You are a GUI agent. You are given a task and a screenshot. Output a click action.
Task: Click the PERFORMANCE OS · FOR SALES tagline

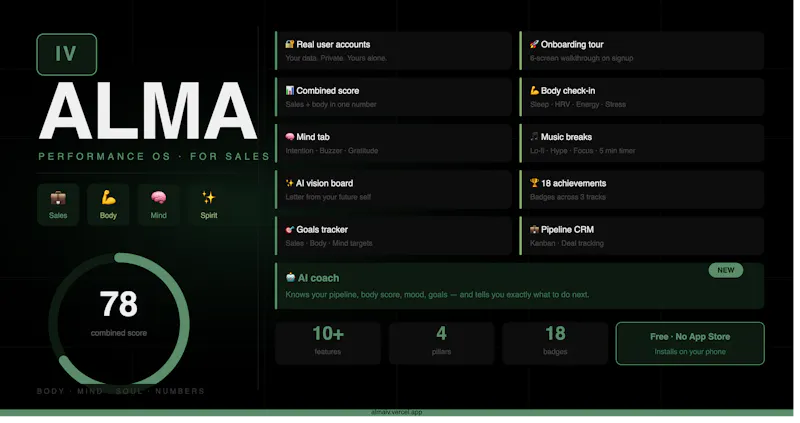click(x=154, y=157)
